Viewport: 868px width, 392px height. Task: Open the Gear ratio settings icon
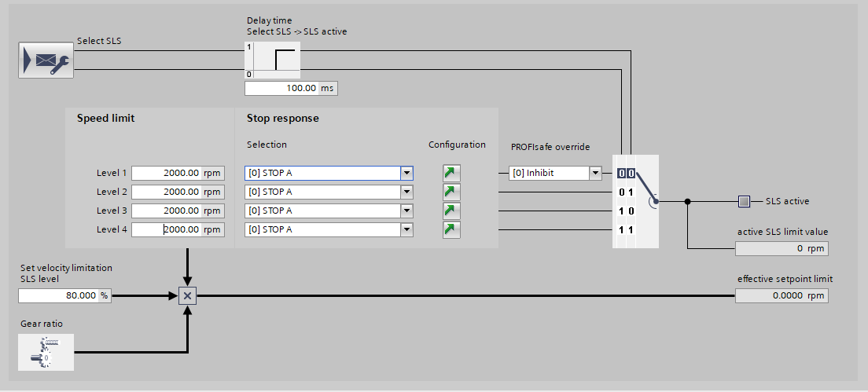click(46, 352)
